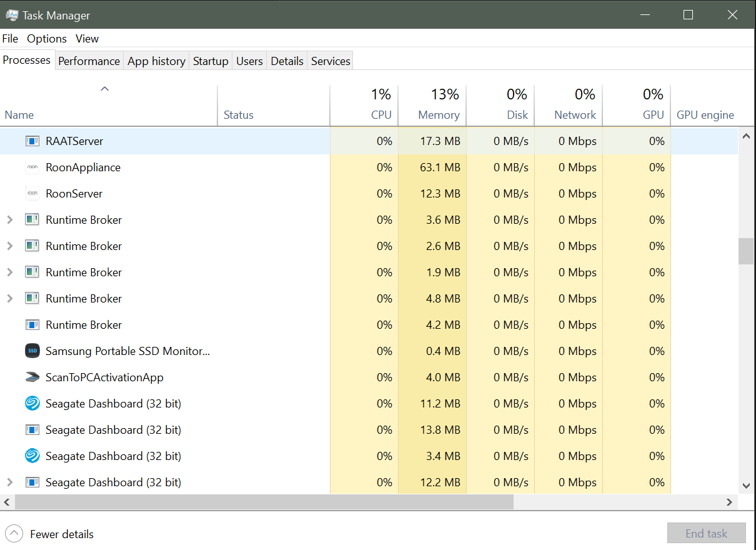Viewport: 756px width, 550px height.
Task: Select the Samsung Portable SSD Monitor row name
Action: (127, 351)
